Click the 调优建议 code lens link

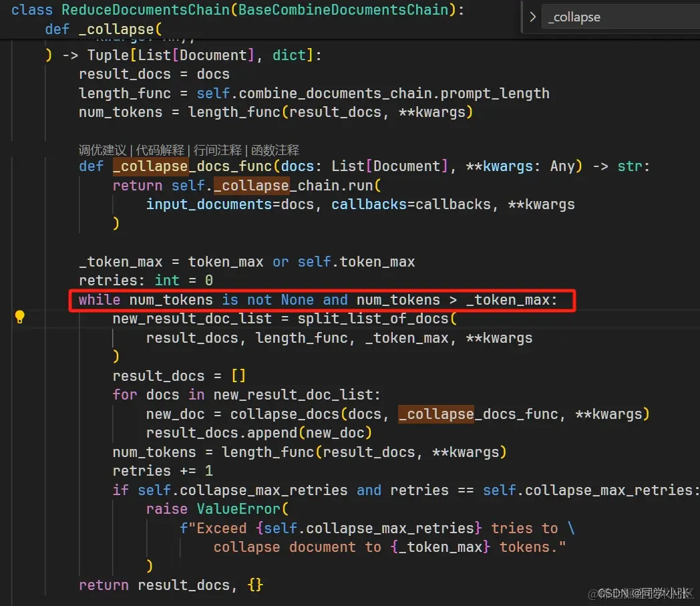[x=103, y=150]
